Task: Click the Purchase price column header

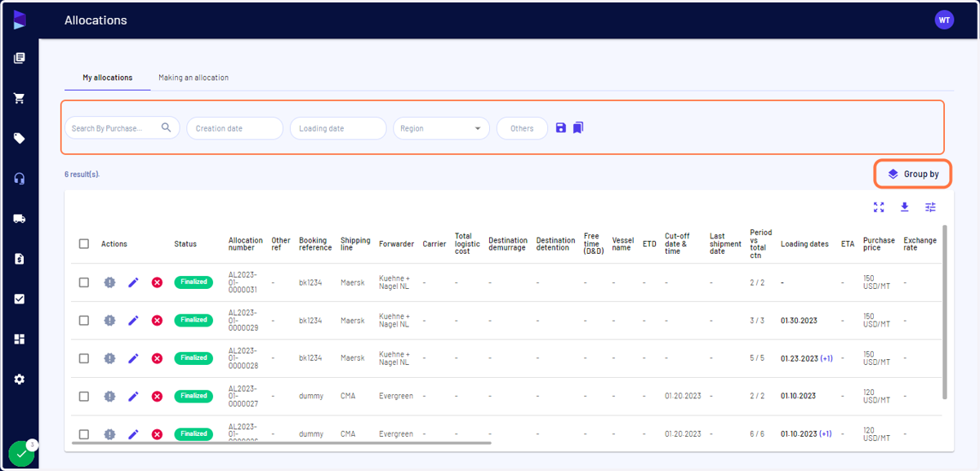Action: point(879,244)
